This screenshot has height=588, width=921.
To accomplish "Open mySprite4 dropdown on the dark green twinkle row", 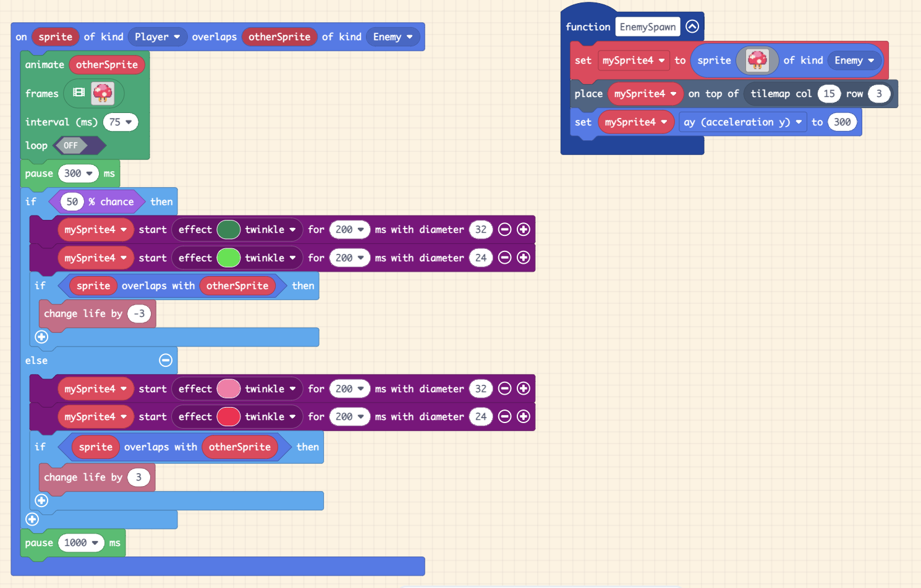I will point(96,230).
